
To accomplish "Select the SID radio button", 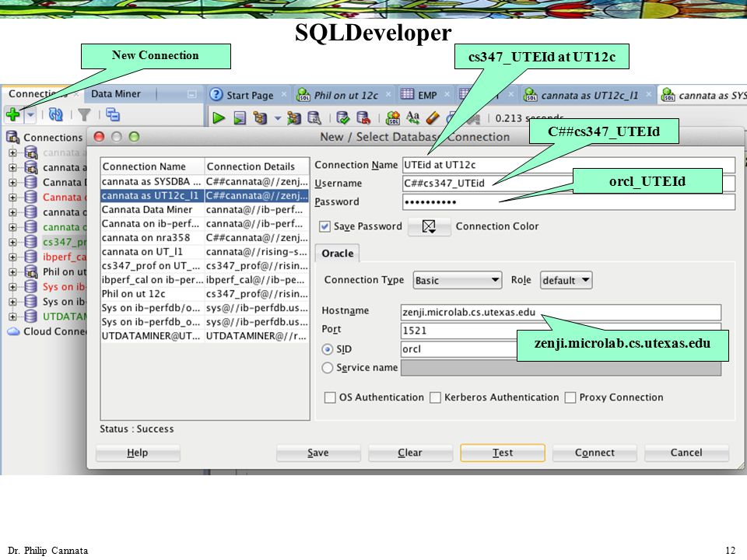I will (328, 349).
